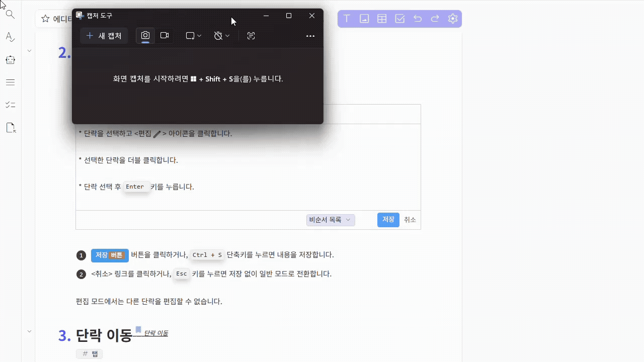Open the snip shape mode dropdown

[x=194, y=36]
